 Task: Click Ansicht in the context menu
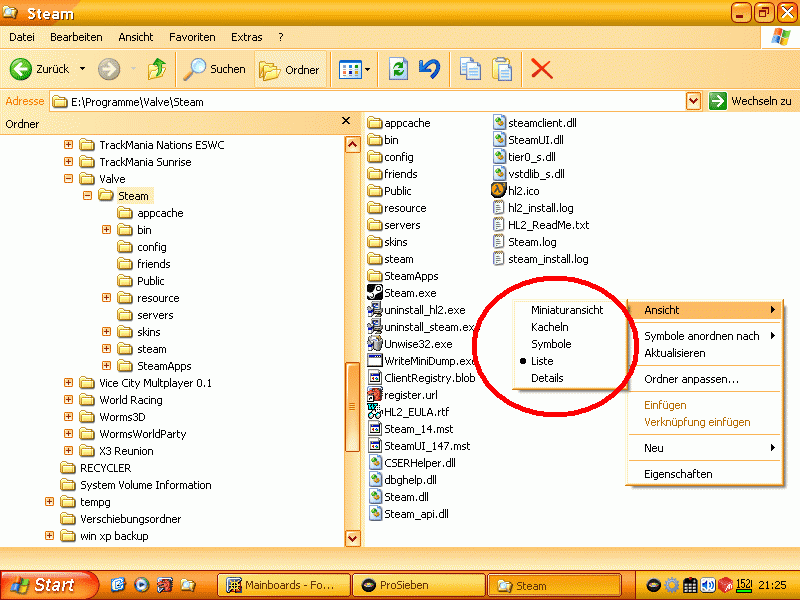point(705,310)
